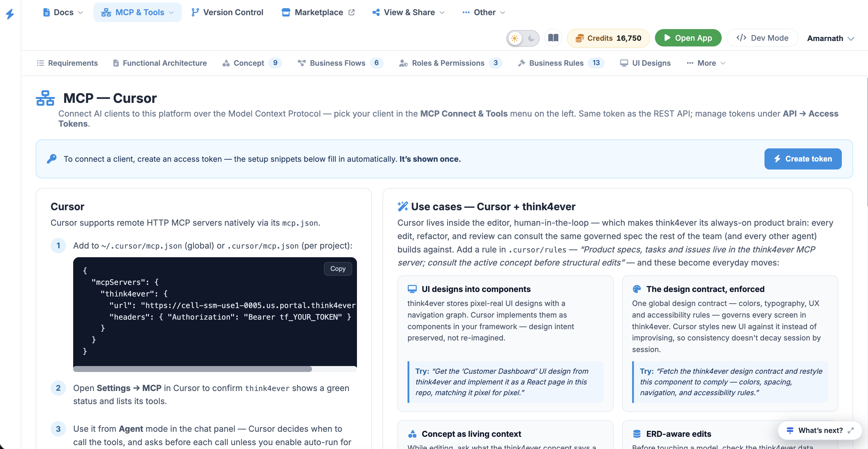Click the Credits coins icon
Image resolution: width=868 pixels, height=449 pixels.
pos(579,38)
